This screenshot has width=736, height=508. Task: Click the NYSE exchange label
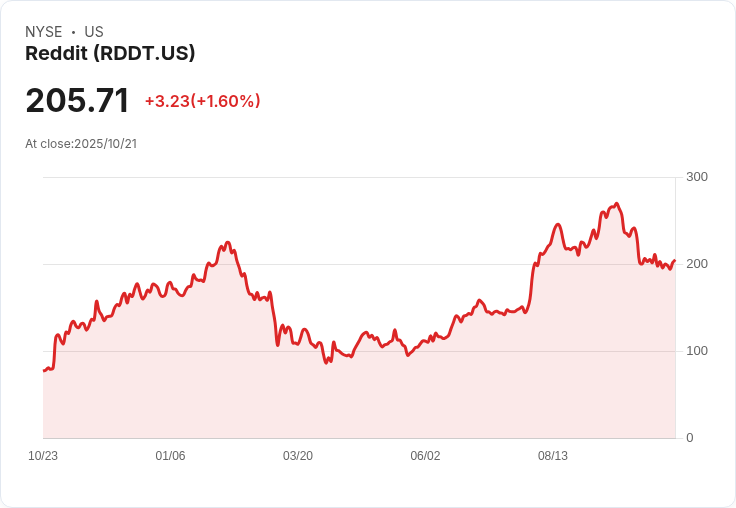(43, 32)
